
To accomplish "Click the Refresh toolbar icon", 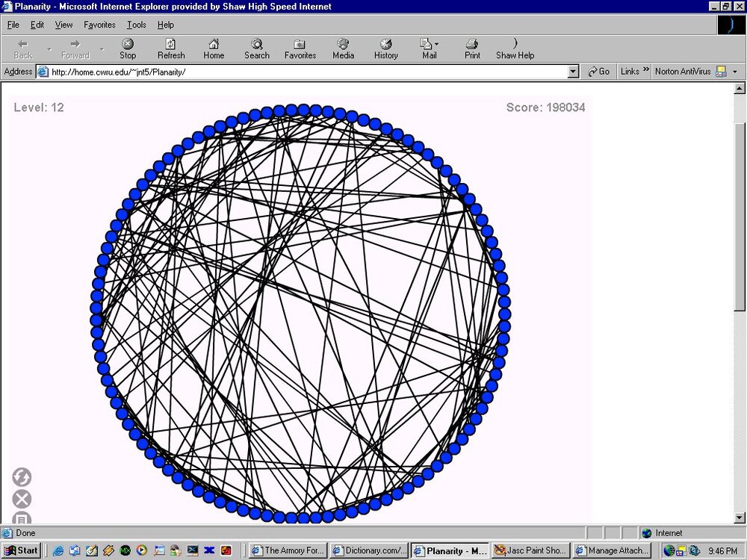I will tap(171, 49).
